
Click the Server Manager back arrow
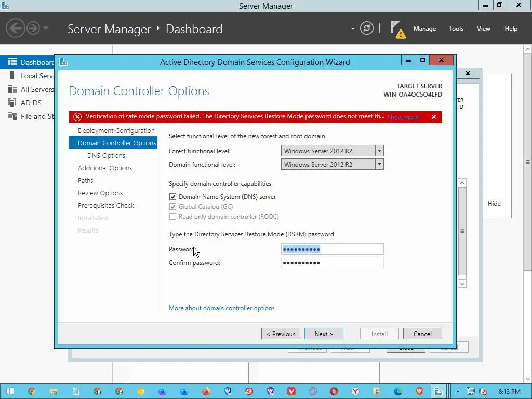15,29
